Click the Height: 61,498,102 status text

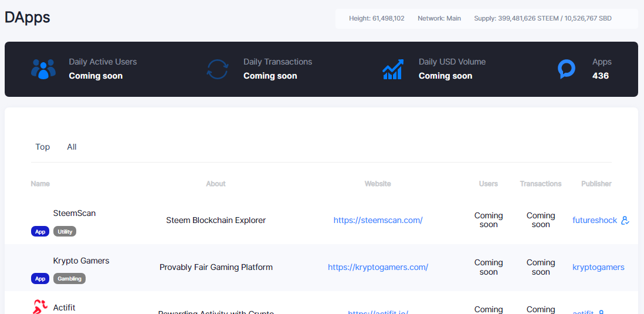[x=377, y=19]
